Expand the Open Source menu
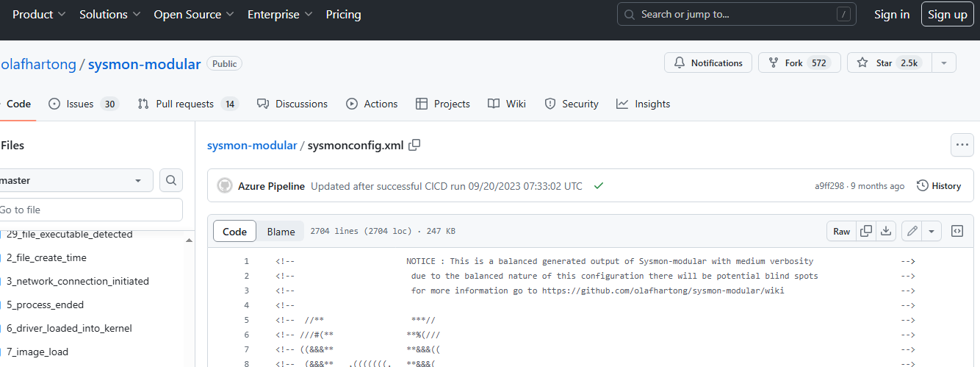The height and width of the screenshot is (367, 980). click(x=194, y=14)
